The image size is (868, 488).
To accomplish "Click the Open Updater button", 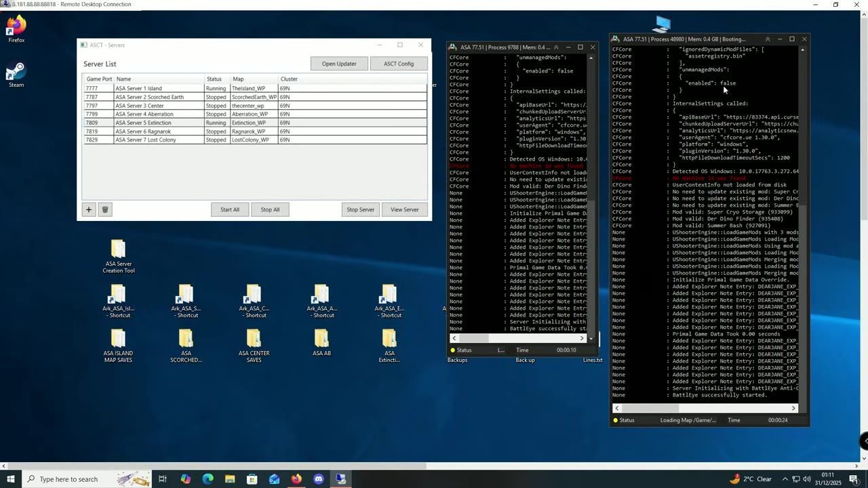I will (339, 64).
